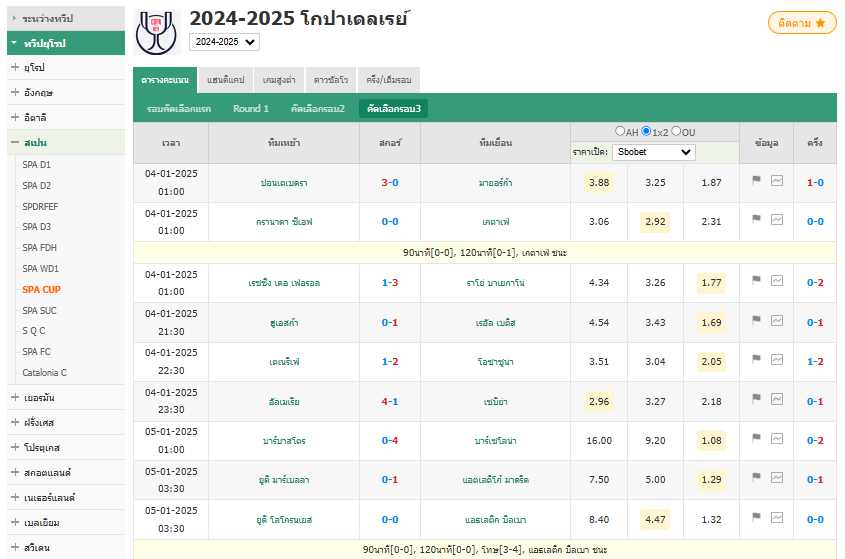Image resolution: width=845 pixels, height=559 pixels.
Task: Click the 16.00 home odds value
Action: 599,440
